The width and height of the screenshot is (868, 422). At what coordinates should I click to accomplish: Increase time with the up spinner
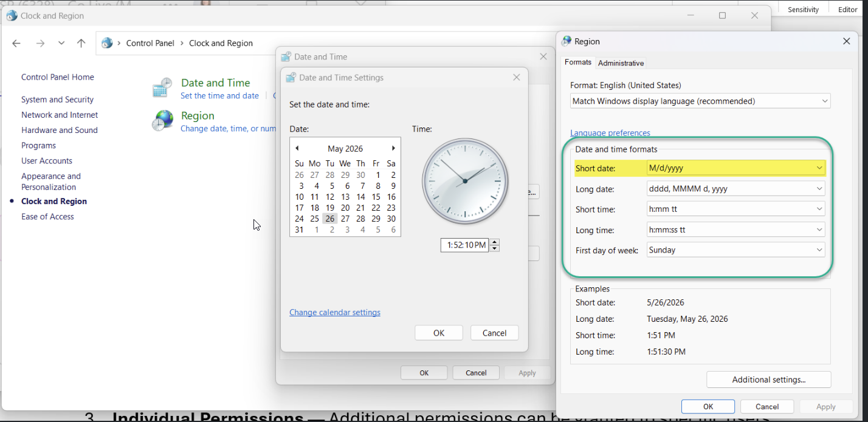(495, 242)
